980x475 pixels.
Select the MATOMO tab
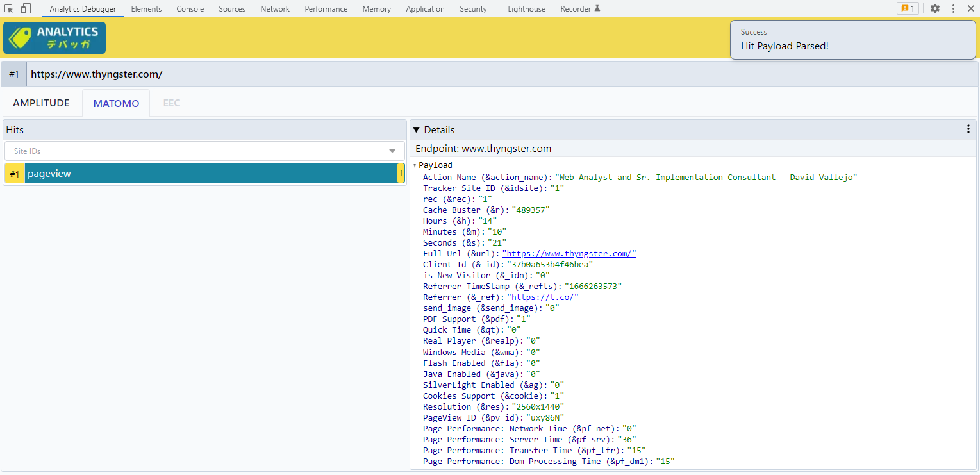point(116,103)
